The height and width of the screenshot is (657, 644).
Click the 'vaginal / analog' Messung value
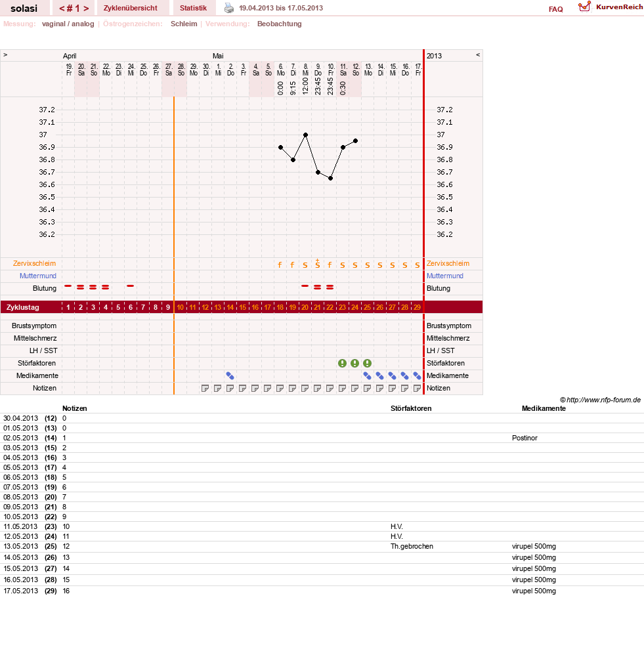click(68, 24)
